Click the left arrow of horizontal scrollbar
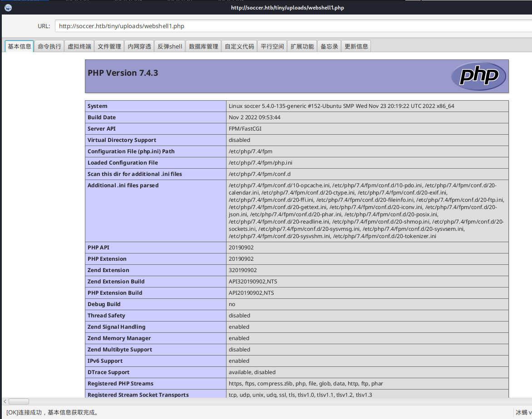The height and width of the screenshot is (419, 532). (5, 401)
